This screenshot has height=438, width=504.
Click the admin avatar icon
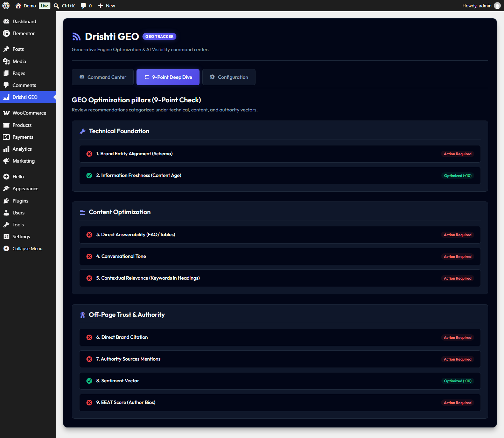tap(497, 6)
